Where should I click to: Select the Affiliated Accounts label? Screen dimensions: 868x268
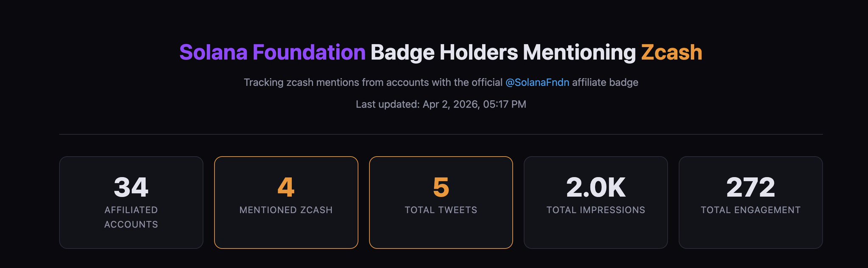click(131, 217)
